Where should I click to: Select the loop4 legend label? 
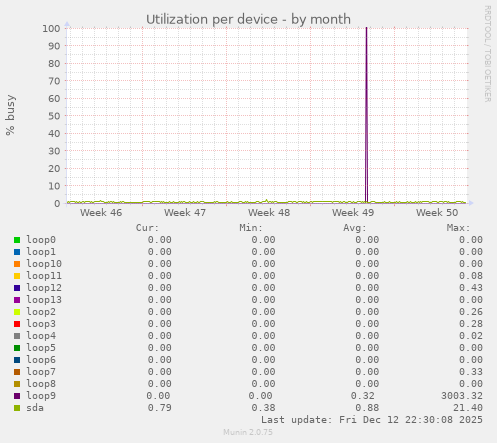(41, 336)
